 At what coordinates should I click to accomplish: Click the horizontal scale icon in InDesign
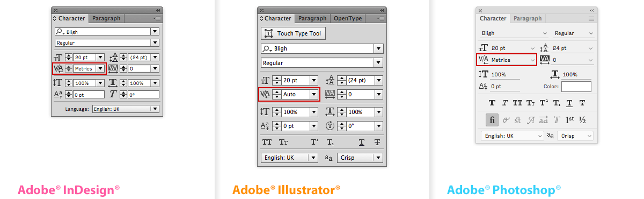coord(113,83)
